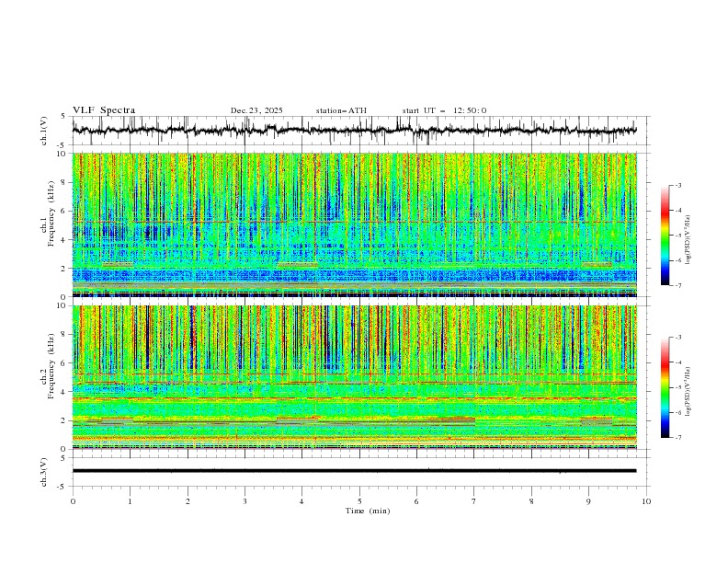Viewport: 728px width, 563px height.
Task: Click the 'VLF Spectra' plot title
Action: (x=104, y=110)
